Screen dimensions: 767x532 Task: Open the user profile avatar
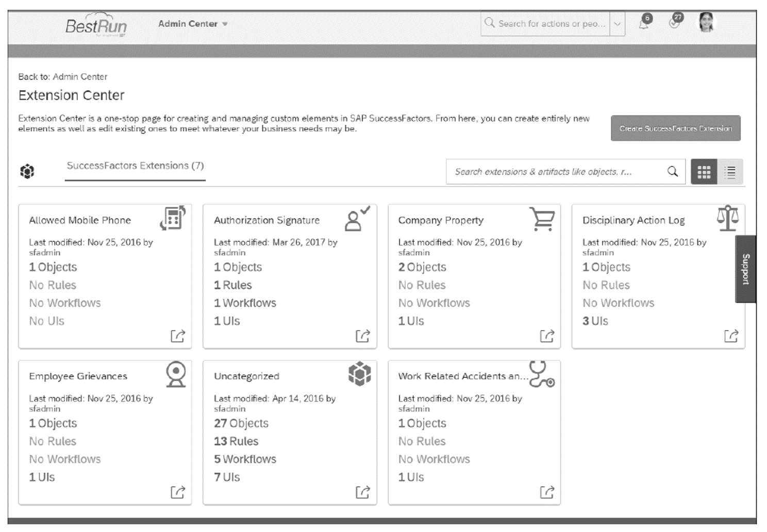tap(706, 23)
